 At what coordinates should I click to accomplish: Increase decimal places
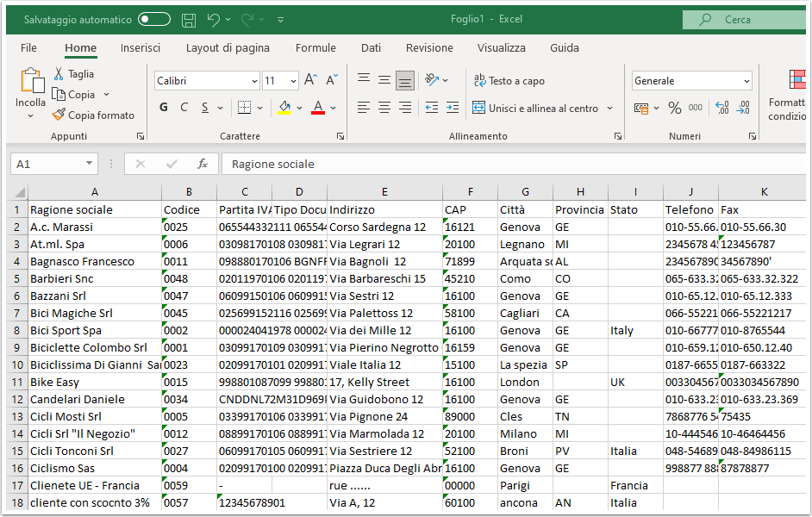[x=721, y=108]
